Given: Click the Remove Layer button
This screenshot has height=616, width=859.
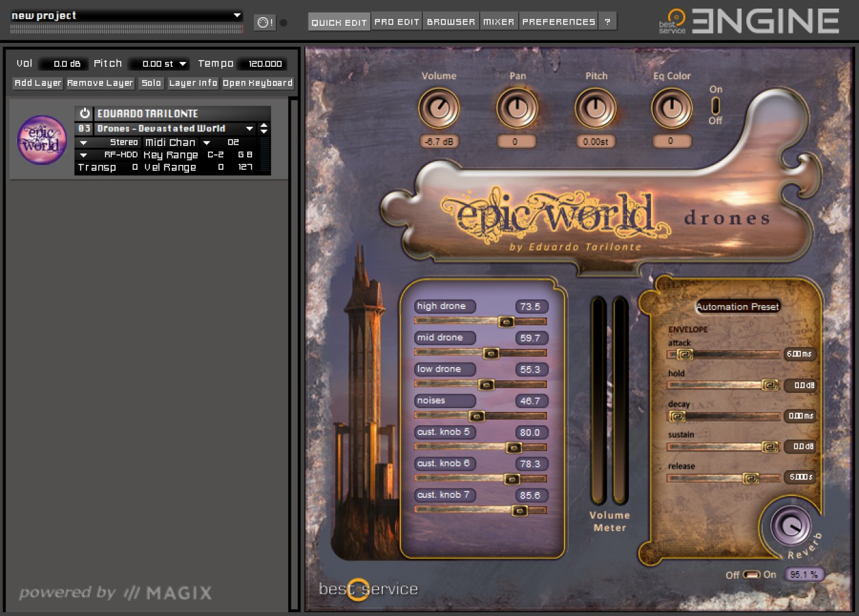Looking at the screenshot, I should [100, 83].
